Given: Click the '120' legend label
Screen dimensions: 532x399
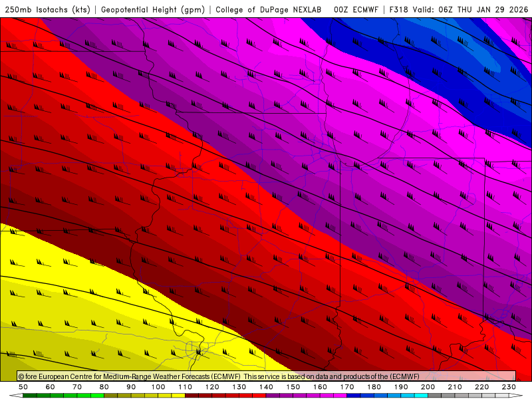Looking at the screenshot, I should click(x=212, y=387).
